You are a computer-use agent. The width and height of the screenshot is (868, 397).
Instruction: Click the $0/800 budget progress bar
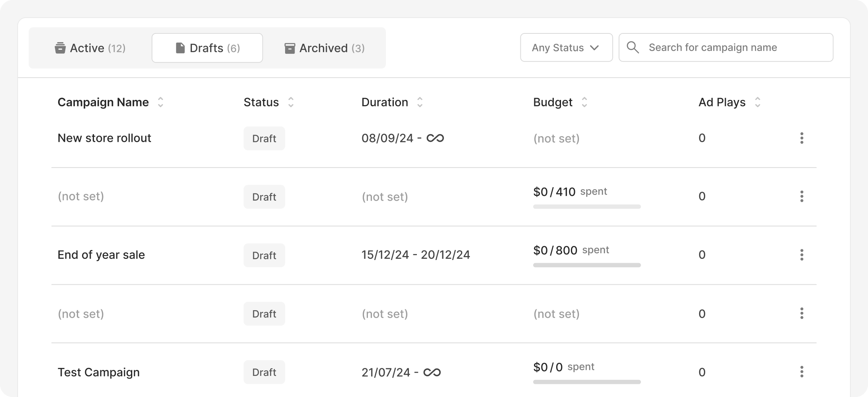[x=586, y=265]
